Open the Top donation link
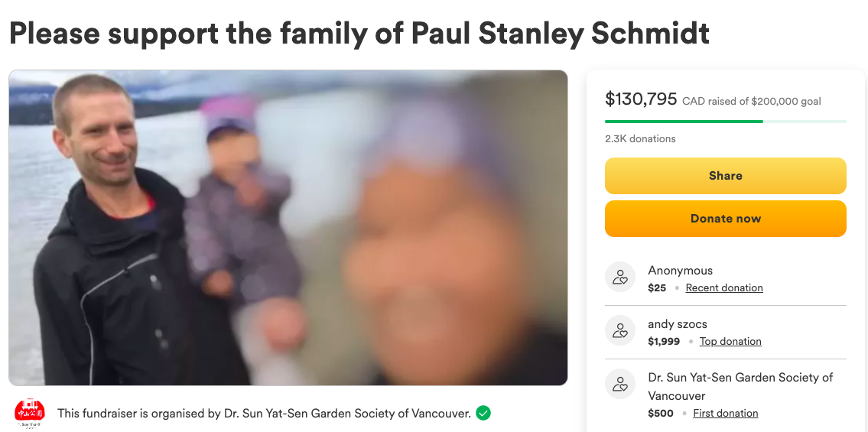This screenshot has height=432, width=868. tap(730, 342)
